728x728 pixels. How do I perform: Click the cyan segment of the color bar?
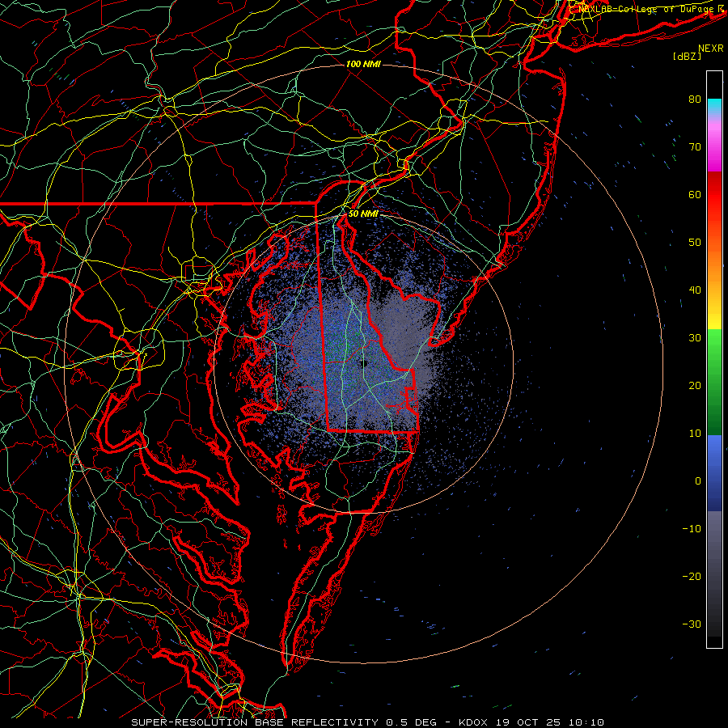tap(714, 106)
